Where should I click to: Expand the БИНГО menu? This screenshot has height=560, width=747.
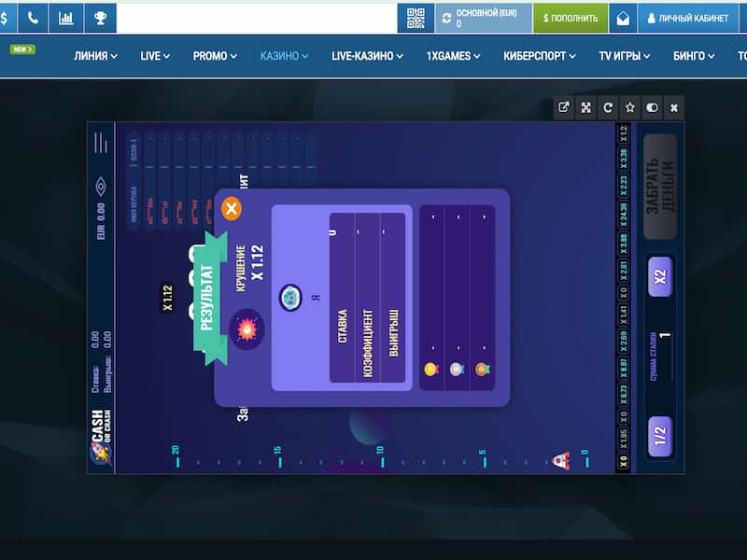click(x=694, y=56)
